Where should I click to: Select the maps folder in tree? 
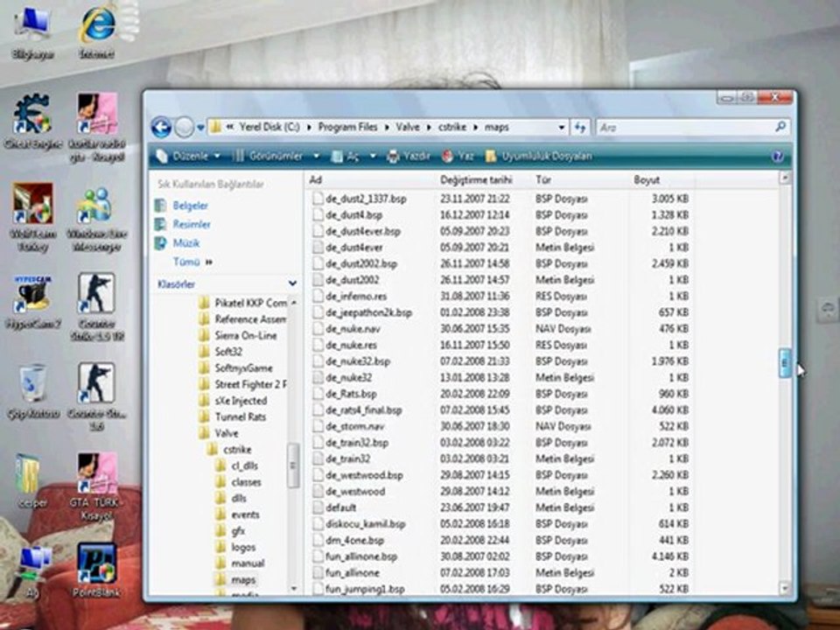click(243, 580)
